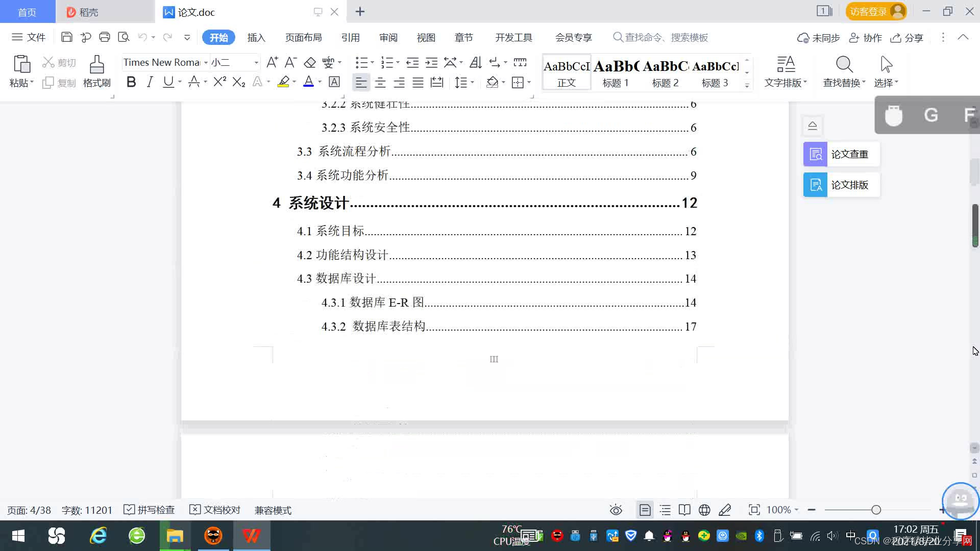980x551 pixels.
Task: Click the 访客登录 login button
Action: [876, 11]
